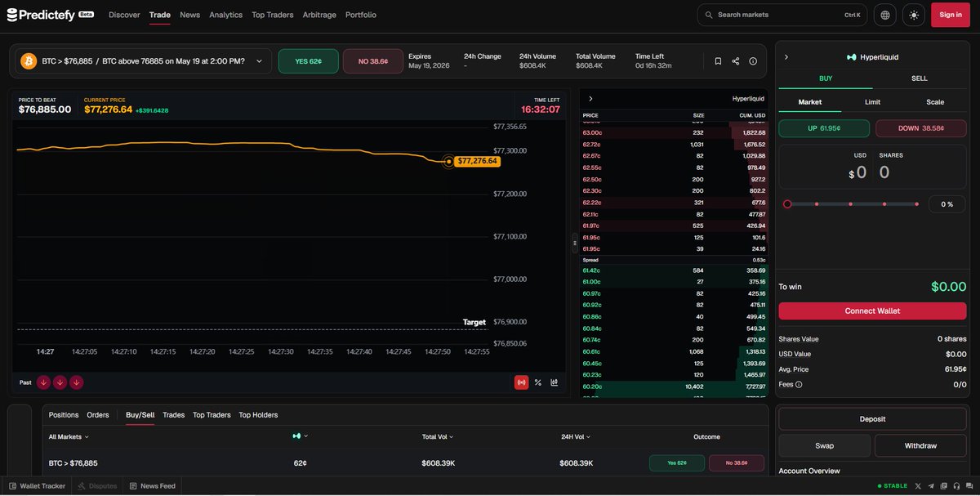Open the Analytics navigation item
This screenshot has height=496, width=980.
point(225,15)
